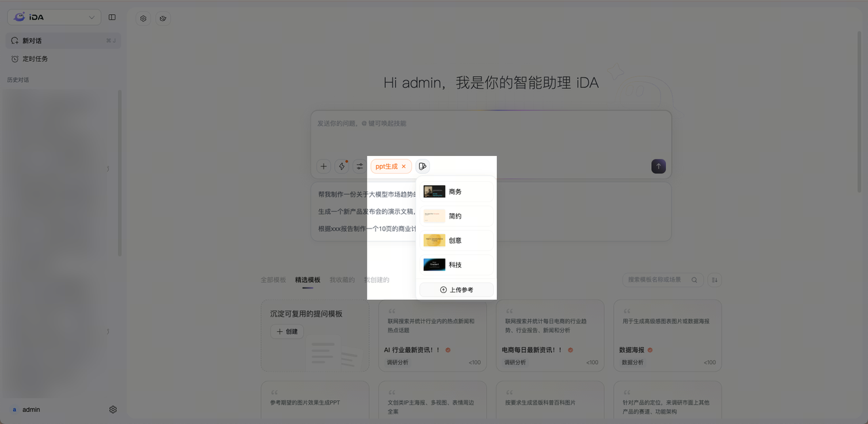Open the 电商每日最新资讯 template card
The height and width of the screenshot is (424, 868).
550,336
